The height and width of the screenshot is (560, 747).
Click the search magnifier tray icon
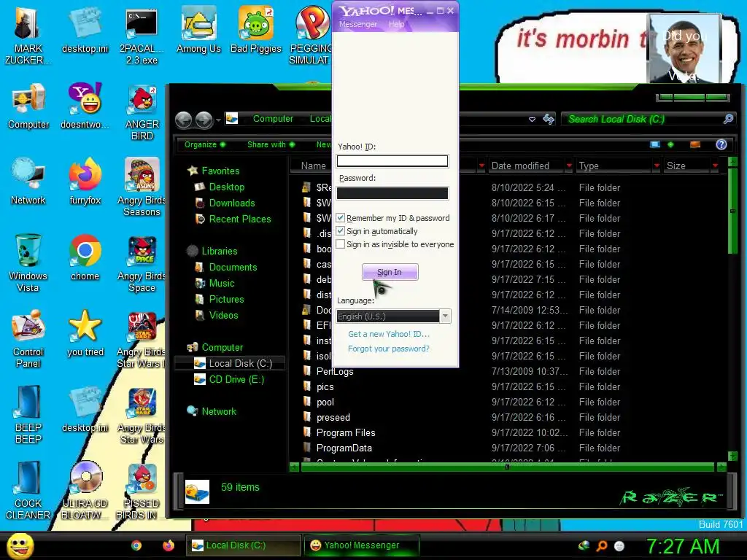coord(602,545)
